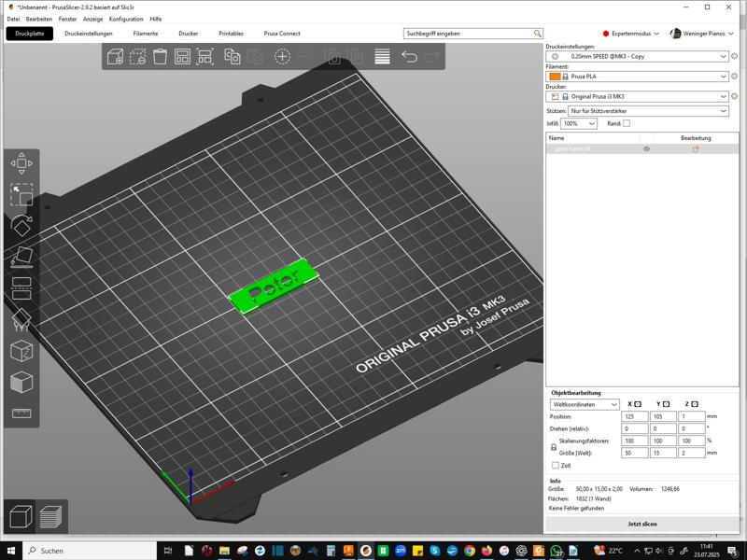Click the Add object icon in top toolbar
The width and height of the screenshot is (747, 560).
115,57
